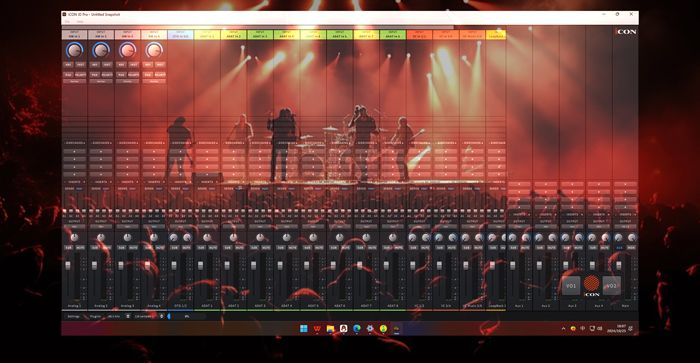Click the V01 preset button
The height and width of the screenshot is (363, 700).
[x=571, y=286]
